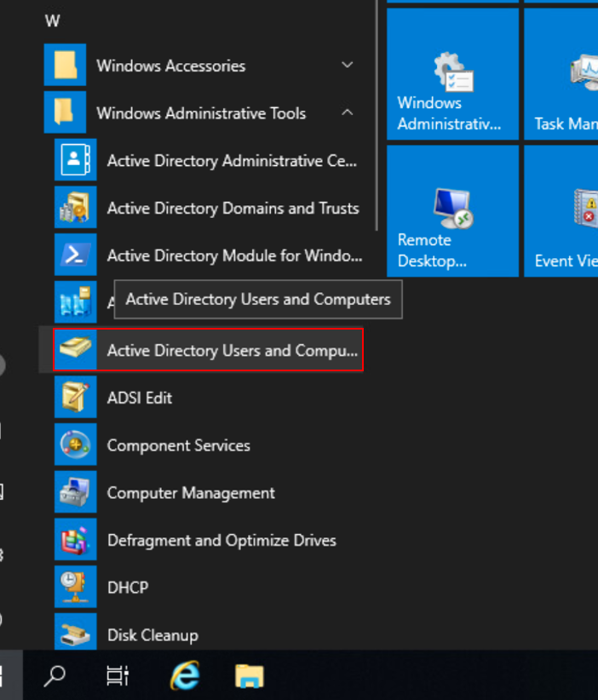Open the Event Viewer tile

coord(562,210)
